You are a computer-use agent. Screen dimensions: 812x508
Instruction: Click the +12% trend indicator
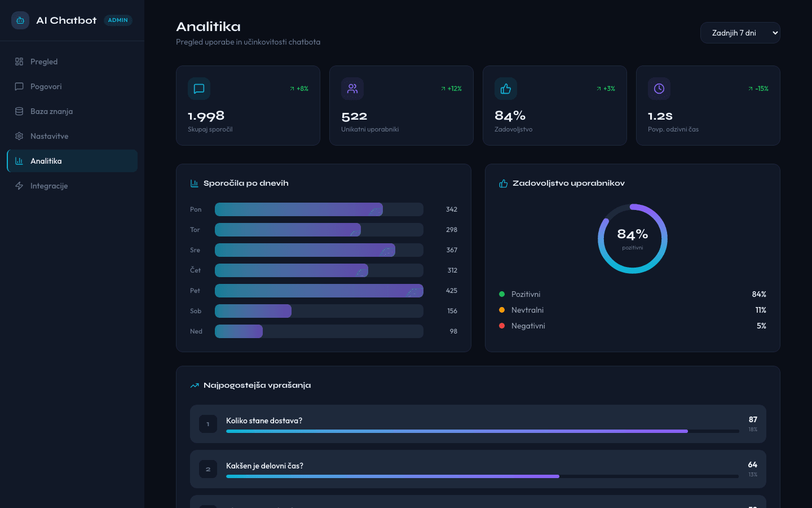coord(451,89)
